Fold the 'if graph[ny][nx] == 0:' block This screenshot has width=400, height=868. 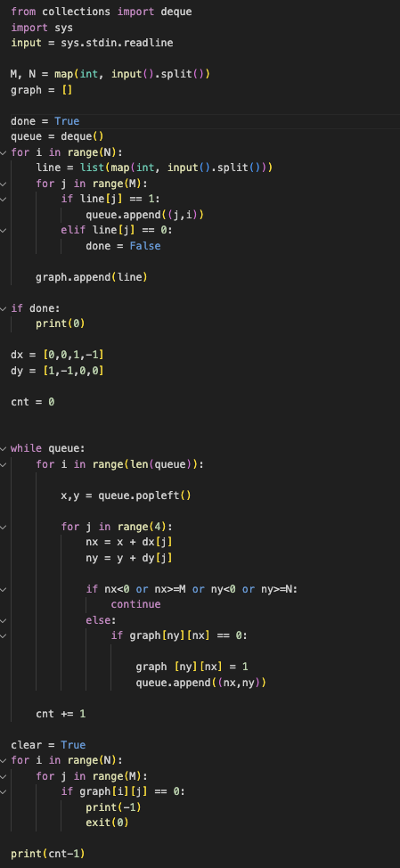[x=4, y=635]
